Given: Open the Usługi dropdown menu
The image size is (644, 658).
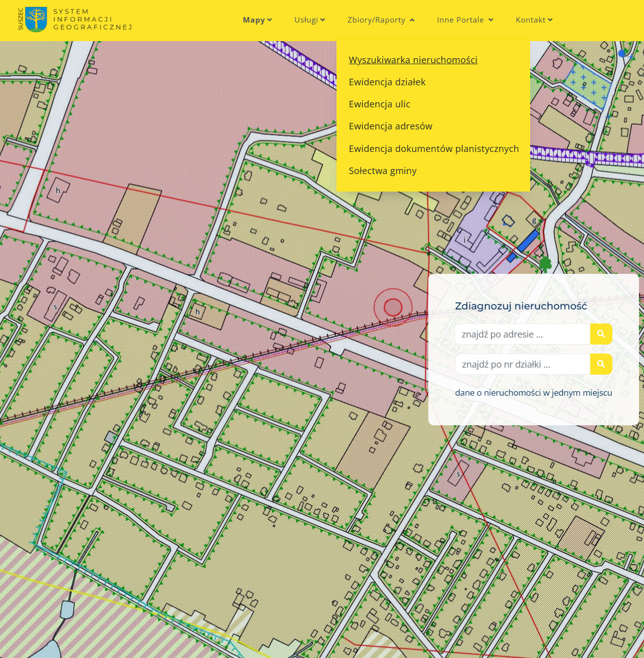Looking at the screenshot, I should pyautogui.click(x=309, y=20).
